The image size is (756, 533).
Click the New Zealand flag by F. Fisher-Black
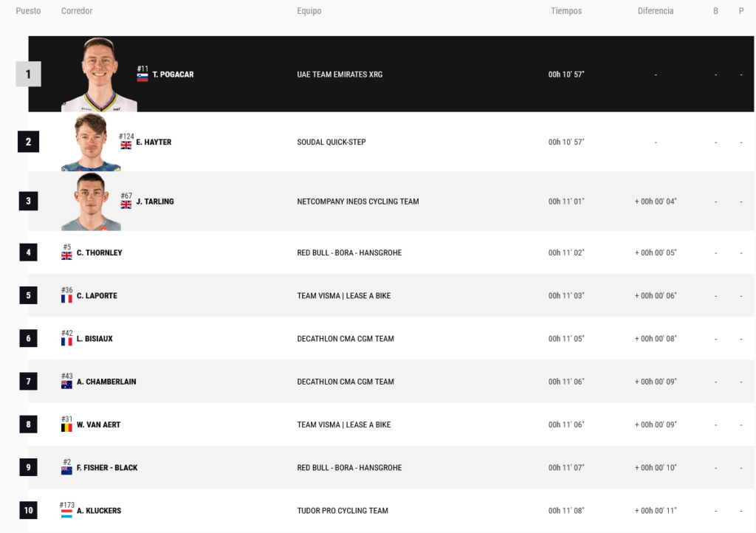point(66,470)
